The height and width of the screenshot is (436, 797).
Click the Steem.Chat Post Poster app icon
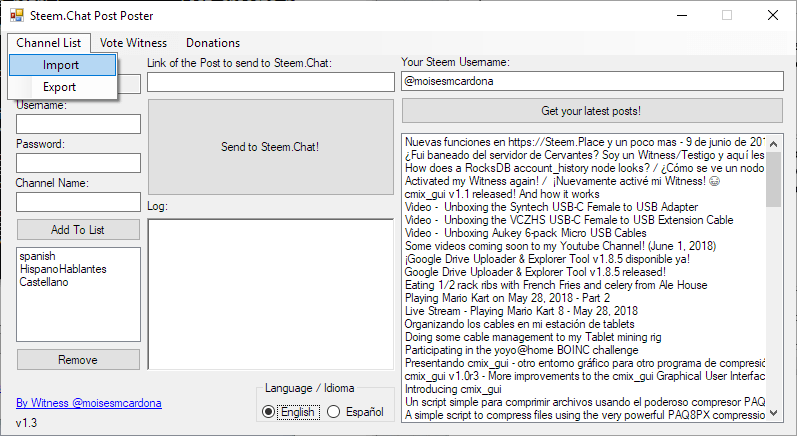(x=17, y=16)
